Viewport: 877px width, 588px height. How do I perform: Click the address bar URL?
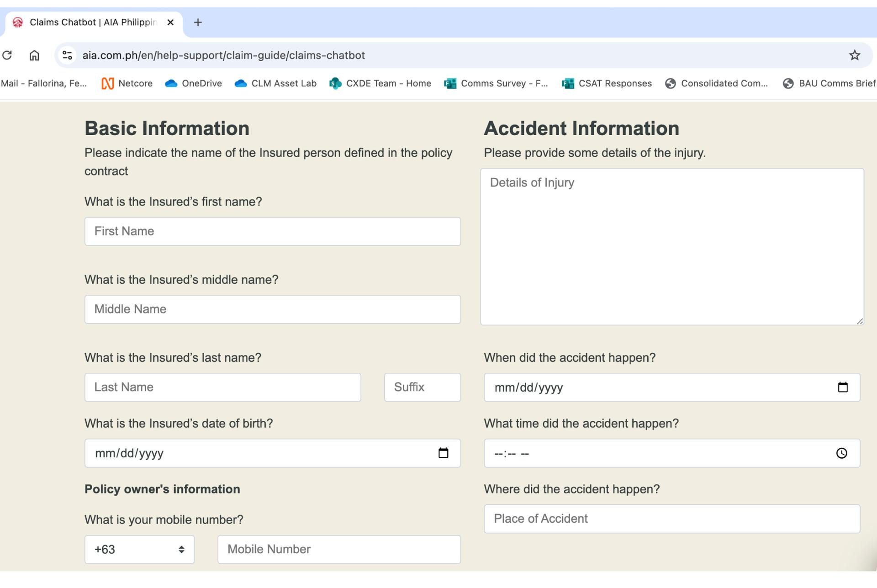tap(224, 55)
